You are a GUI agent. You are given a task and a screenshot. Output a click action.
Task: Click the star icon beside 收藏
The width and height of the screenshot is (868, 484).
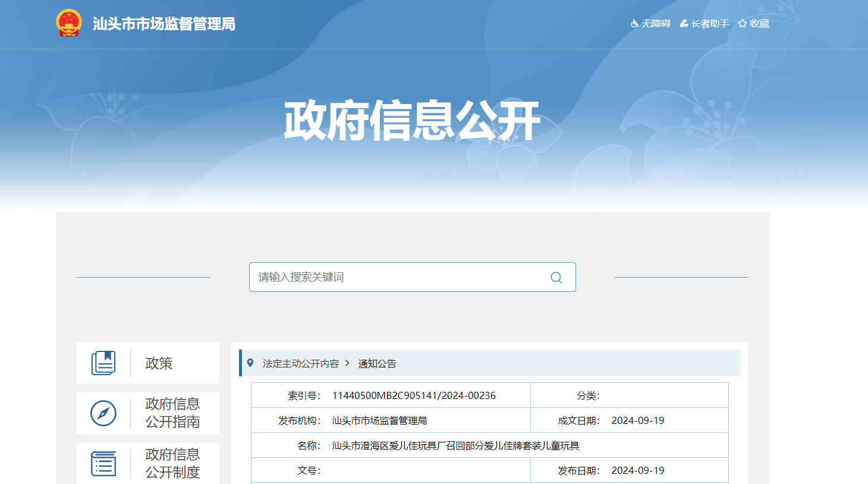pos(743,24)
